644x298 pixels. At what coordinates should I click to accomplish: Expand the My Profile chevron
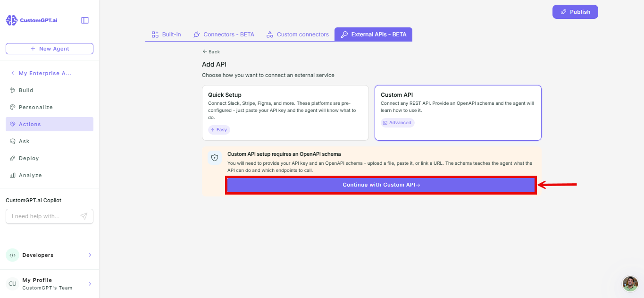[90, 284]
